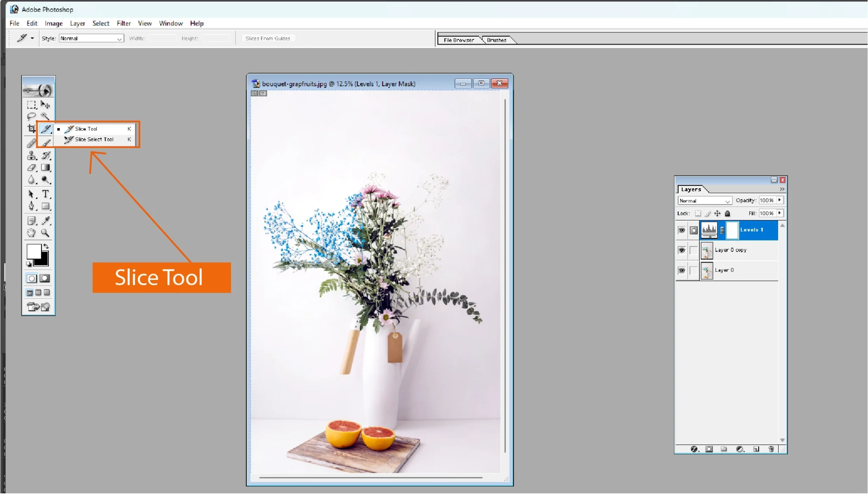Select the Move tool
The width and height of the screenshot is (868, 495).
click(45, 104)
